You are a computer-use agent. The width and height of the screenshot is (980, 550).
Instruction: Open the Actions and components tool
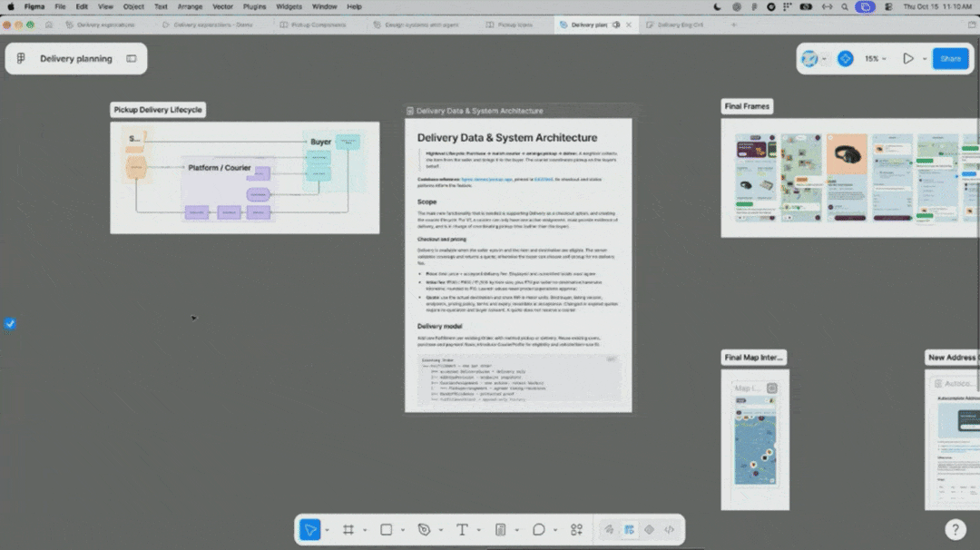(x=576, y=530)
